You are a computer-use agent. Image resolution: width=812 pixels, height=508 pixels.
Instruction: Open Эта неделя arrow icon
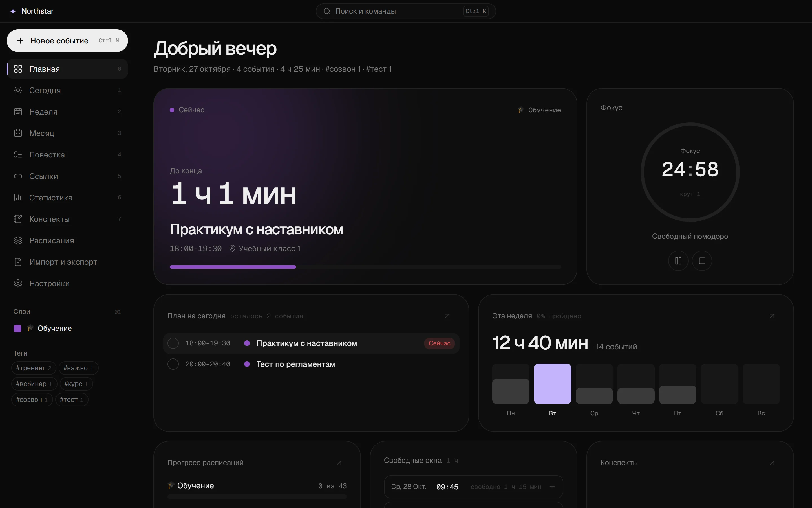click(772, 316)
